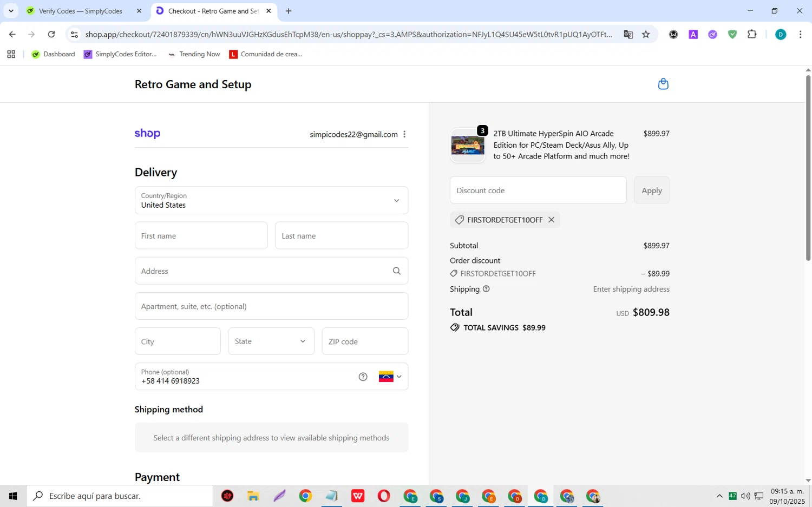Open the Comunidad de crea... bookmark
Screen dimensions: 812x507
[265, 54]
